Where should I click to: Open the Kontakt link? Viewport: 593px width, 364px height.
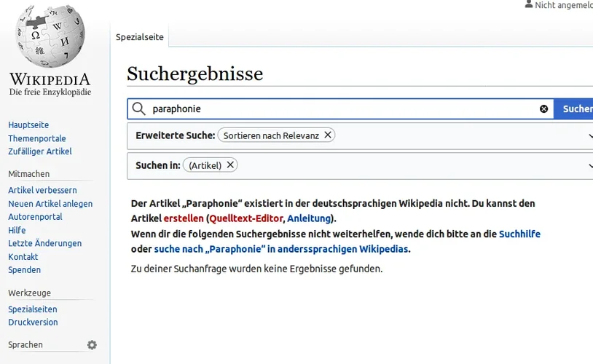pos(23,257)
